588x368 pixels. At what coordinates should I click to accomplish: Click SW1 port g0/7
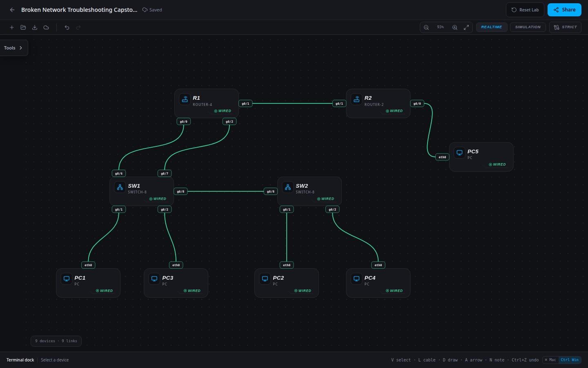[165, 173]
